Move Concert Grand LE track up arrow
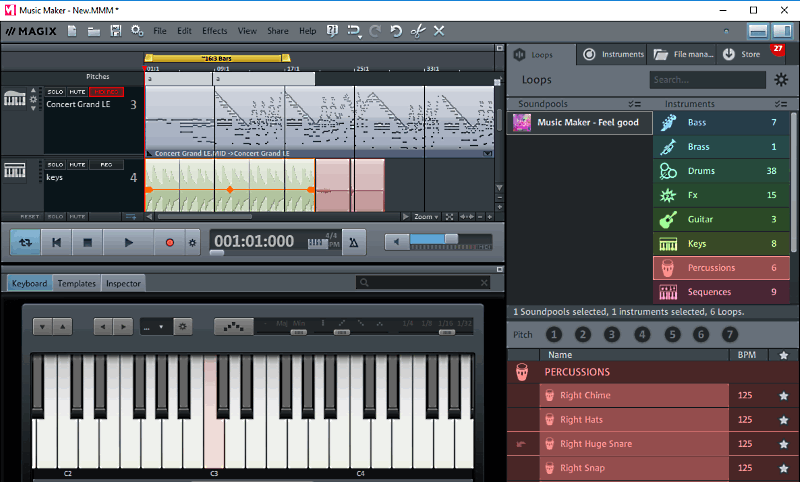The image size is (800, 482). coord(34,90)
